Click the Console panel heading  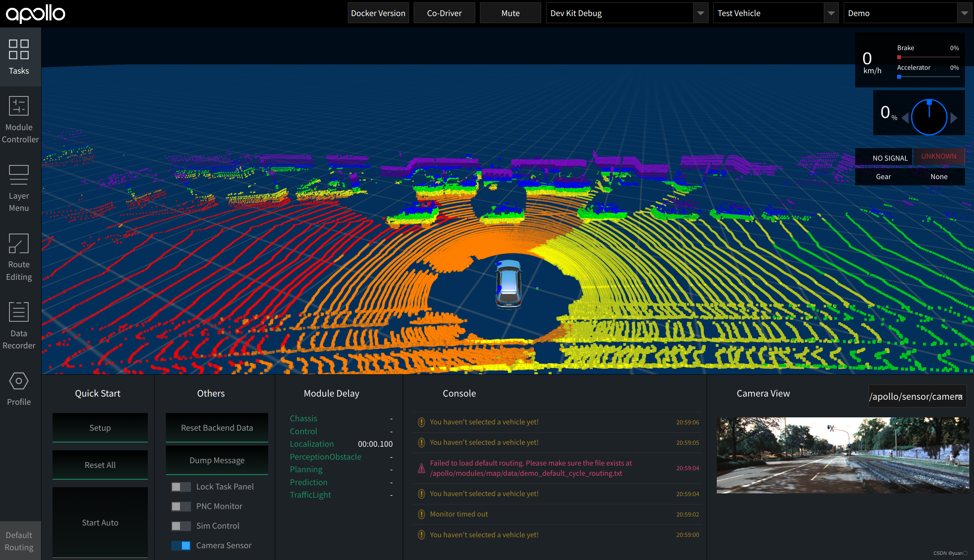point(459,393)
